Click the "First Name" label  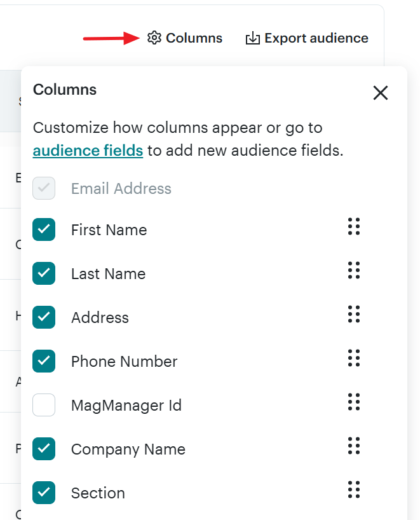point(109,230)
